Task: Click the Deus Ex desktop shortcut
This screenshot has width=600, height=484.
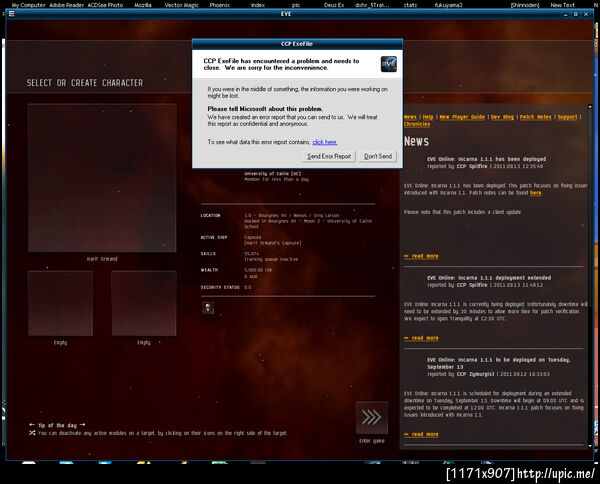Action: click(334, 5)
